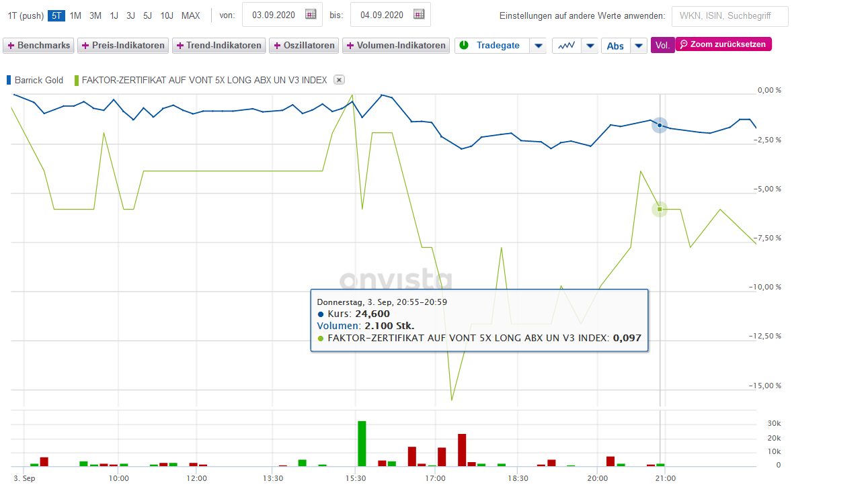Image resolution: width=868 pixels, height=489 pixels.
Task: Select the 10J time range
Action: [x=167, y=15]
